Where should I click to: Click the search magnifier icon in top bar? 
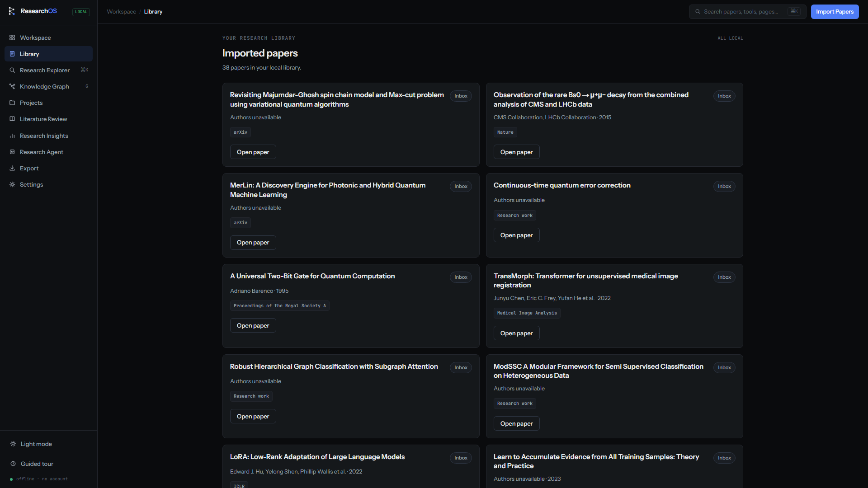(x=698, y=12)
